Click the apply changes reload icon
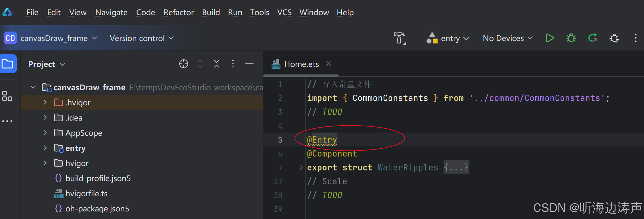Viewport: 644px width, 219px height. [x=593, y=38]
